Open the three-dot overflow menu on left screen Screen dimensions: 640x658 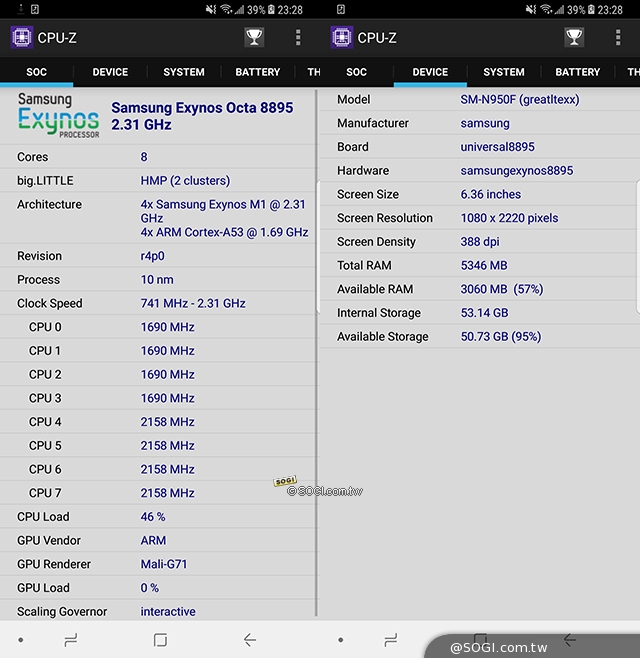pyautogui.click(x=298, y=38)
